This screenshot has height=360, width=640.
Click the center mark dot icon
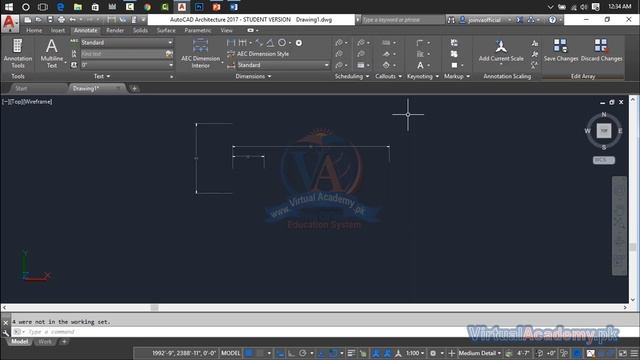coord(299,43)
